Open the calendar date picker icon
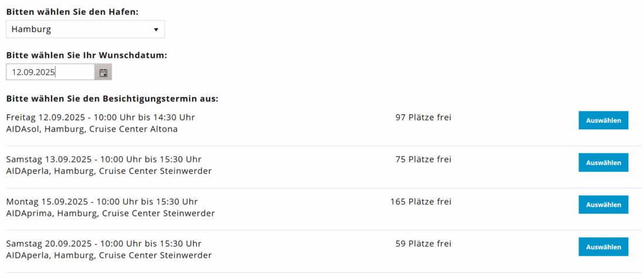644x279 pixels. (103, 73)
